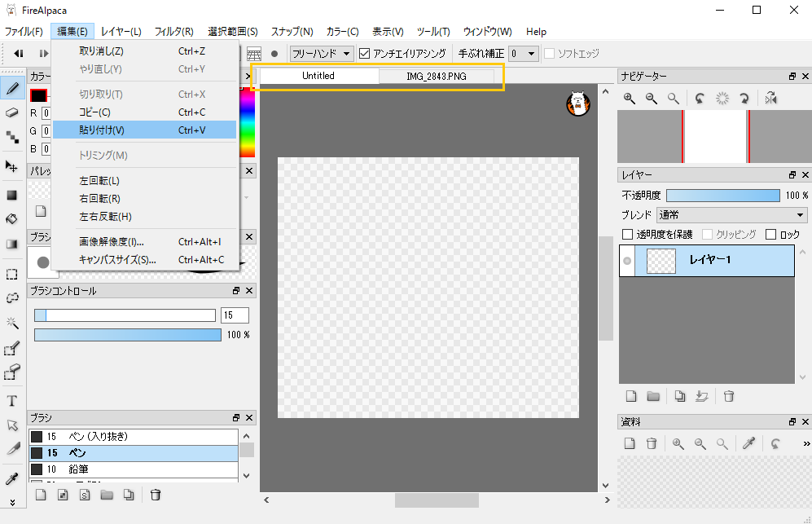The image size is (812, 524).
Task: Select the Operation arrow tool
Action: tap(12, 425)
